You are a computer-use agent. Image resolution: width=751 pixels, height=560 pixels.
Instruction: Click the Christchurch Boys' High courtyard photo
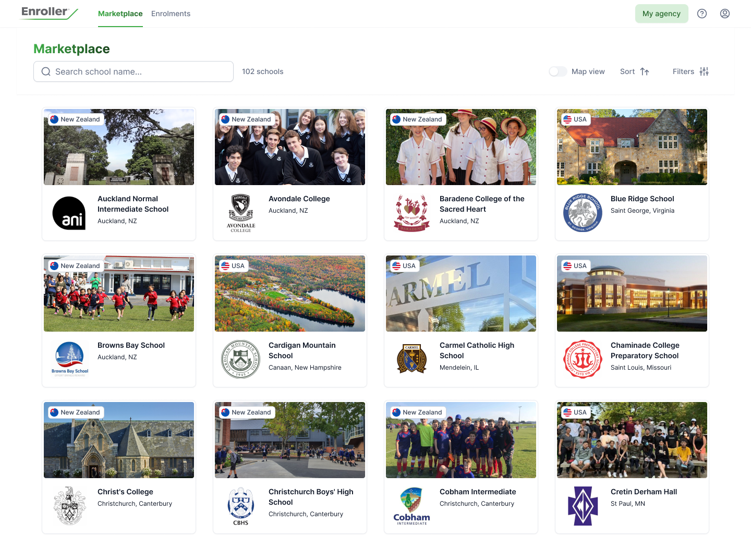pyautogui.click(x=290, y=440)
